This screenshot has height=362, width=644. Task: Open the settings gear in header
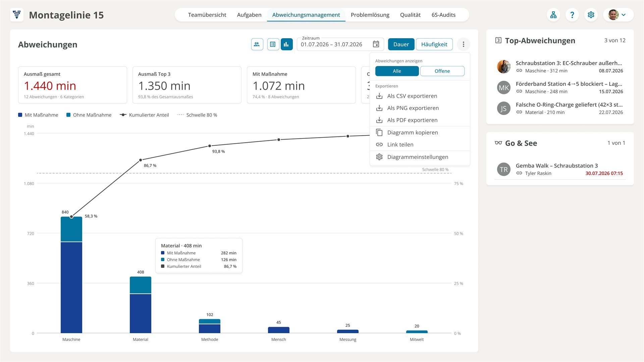[591, 15]
